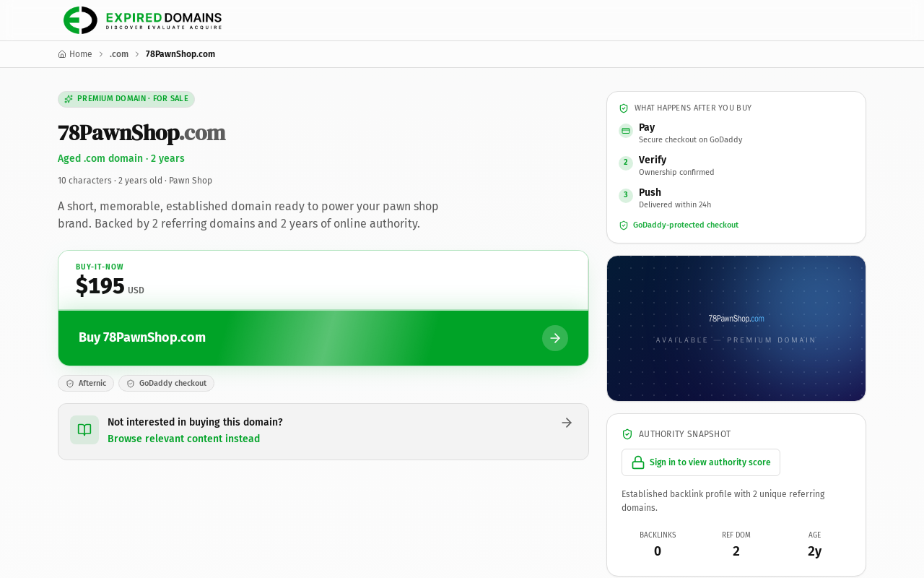Open Browse relevant content instead link
The height and width of the screenshot is (578, 924).
(184, 439)
